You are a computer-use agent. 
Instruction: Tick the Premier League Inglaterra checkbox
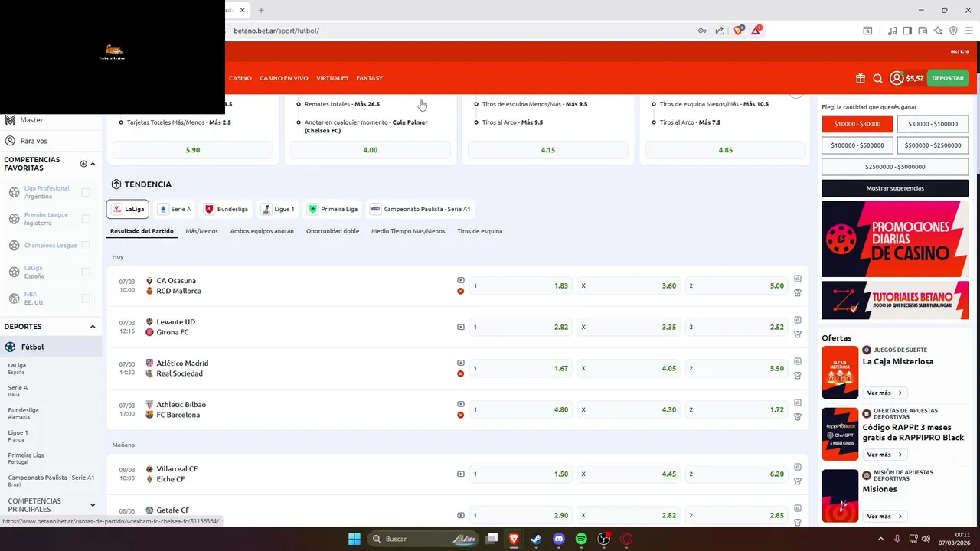tap(86, 219)
